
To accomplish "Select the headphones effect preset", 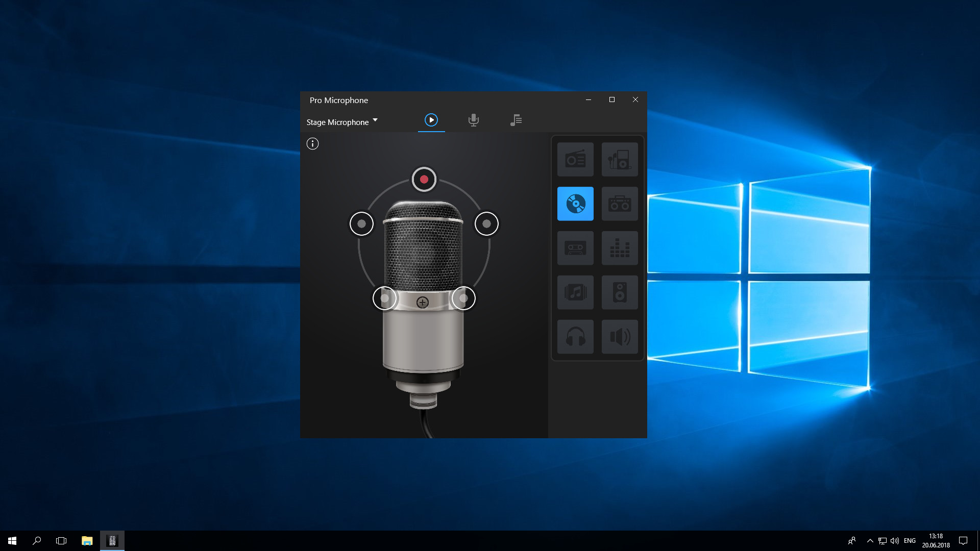I will click(x=575, y=337).
